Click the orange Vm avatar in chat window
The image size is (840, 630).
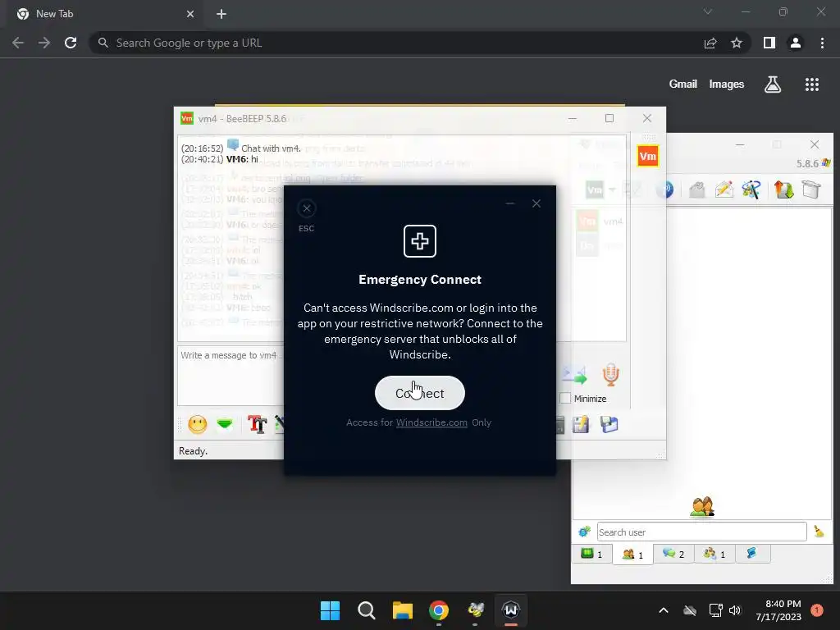point(647,157)
